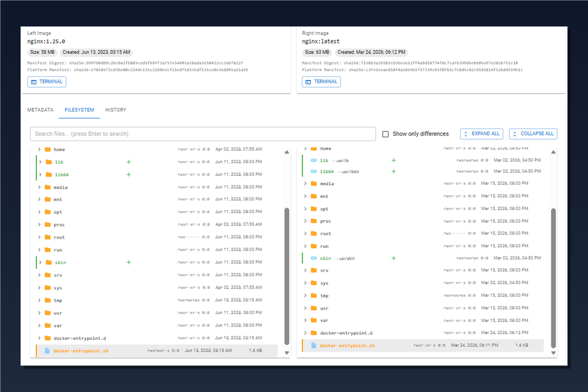The height and width of the screenshot is (392, 588).
Task: Click the symlink icon beside sbin in right pane
Action: tap(313, 258)
